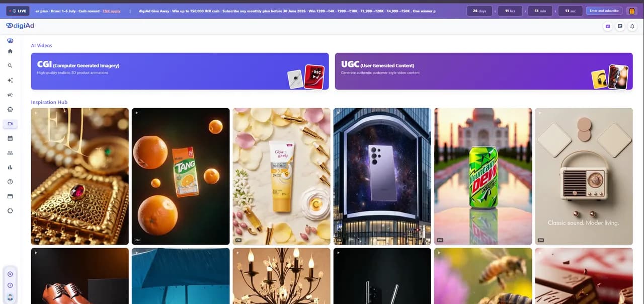The height and width of the screenshot is (304, 644).
Task: Click the play circle icon at sidebar bottom
Action: (x=10, y=274)
